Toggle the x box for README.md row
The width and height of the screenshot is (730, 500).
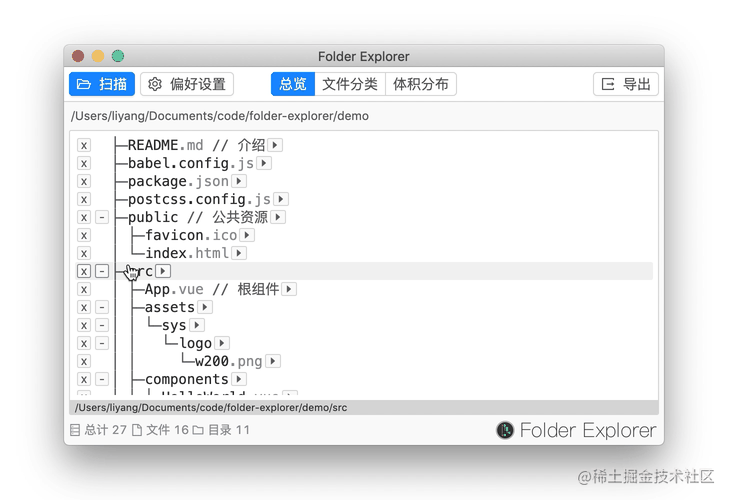click(x=84, y=145)
